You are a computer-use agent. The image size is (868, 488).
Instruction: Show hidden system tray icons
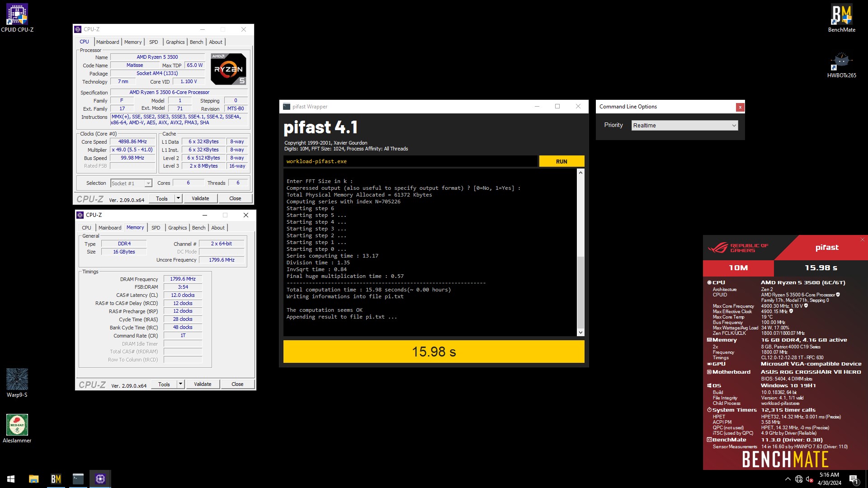pos(788,479)
